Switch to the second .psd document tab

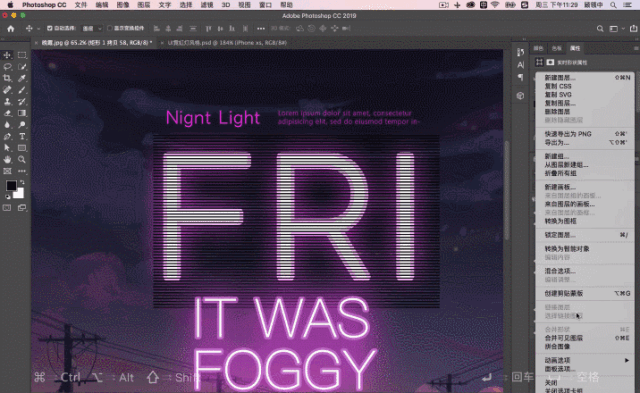(x=227, y=42)
